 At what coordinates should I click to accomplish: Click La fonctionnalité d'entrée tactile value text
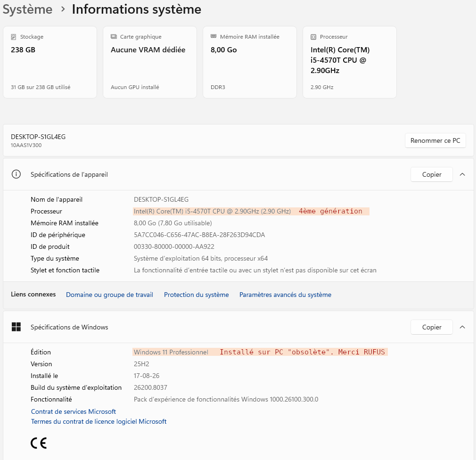[255, 270]
